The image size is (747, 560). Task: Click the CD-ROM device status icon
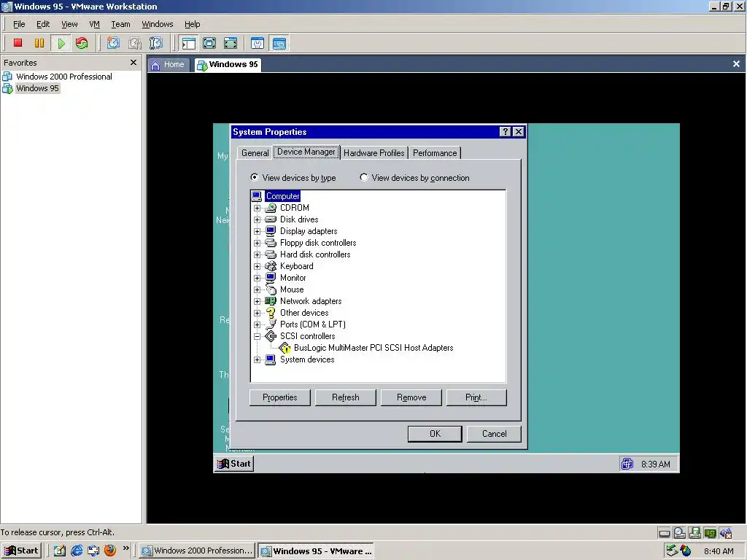coord(679,533)
